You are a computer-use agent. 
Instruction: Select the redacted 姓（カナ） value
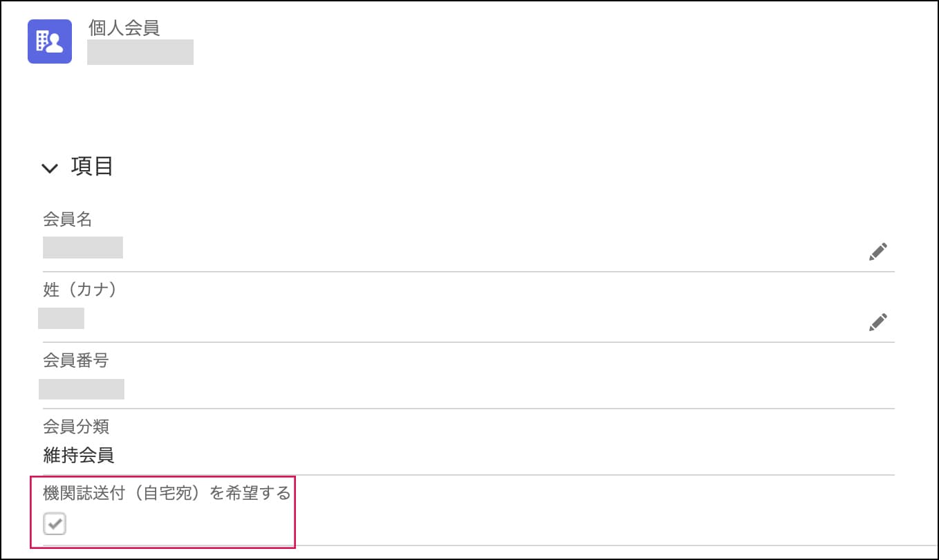click(62, 318)
